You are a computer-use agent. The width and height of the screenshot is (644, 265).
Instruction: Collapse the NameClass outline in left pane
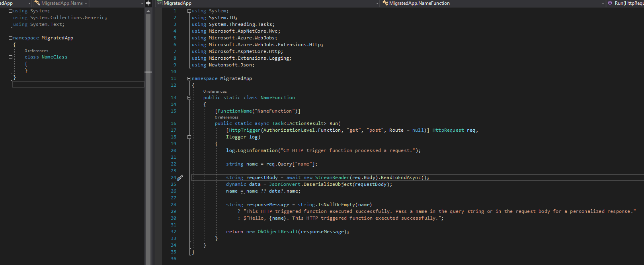pyautogui.click(x=10, y=57)
